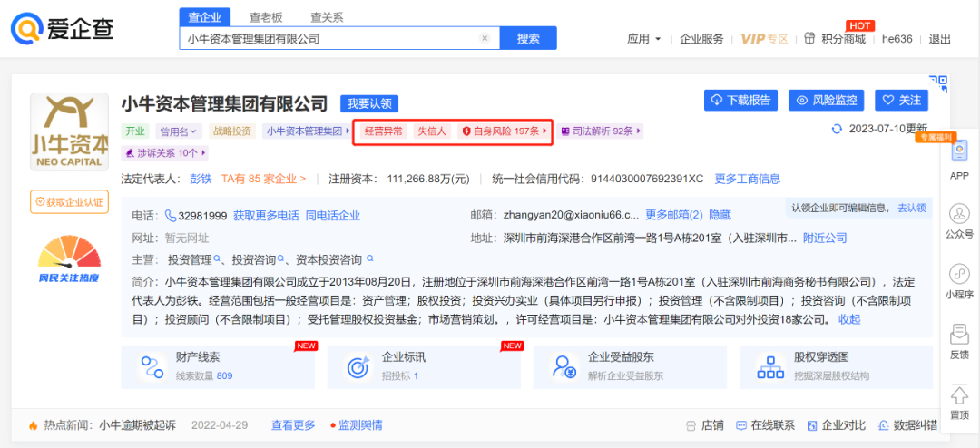980x448 pixels.
Task: Click the clear icon in search box
Action: pyautogui.click(x=485, y=39)
